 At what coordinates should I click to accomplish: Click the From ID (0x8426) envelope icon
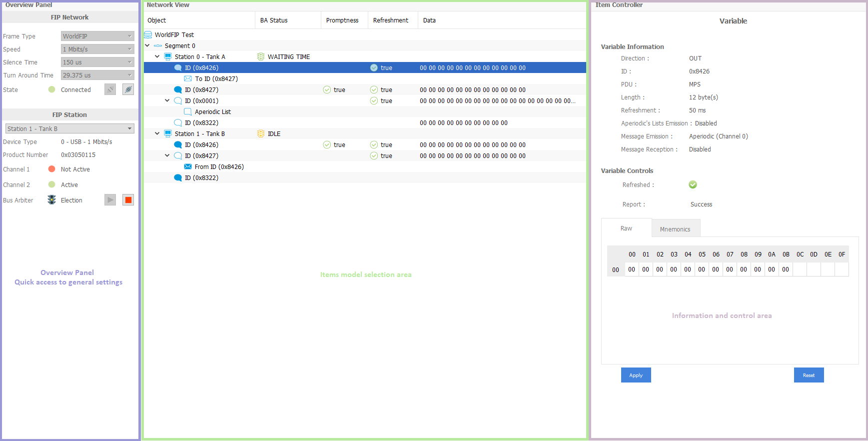[x=188, y=166]
